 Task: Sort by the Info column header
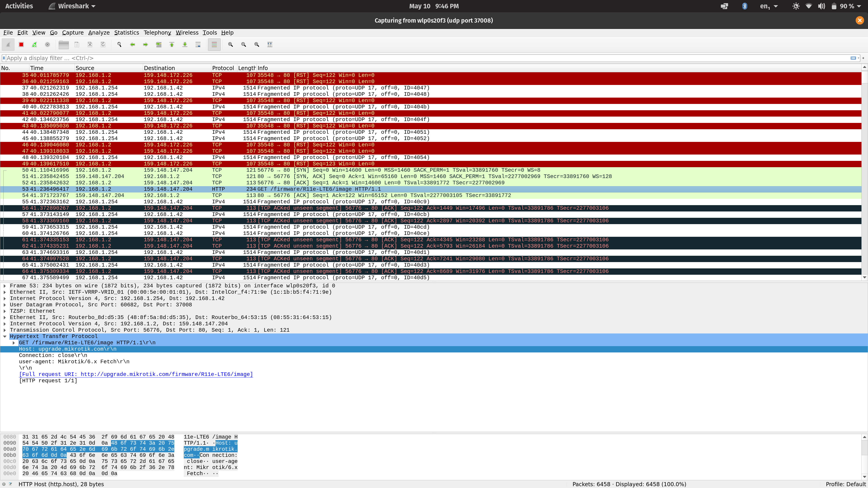[559, 68]
